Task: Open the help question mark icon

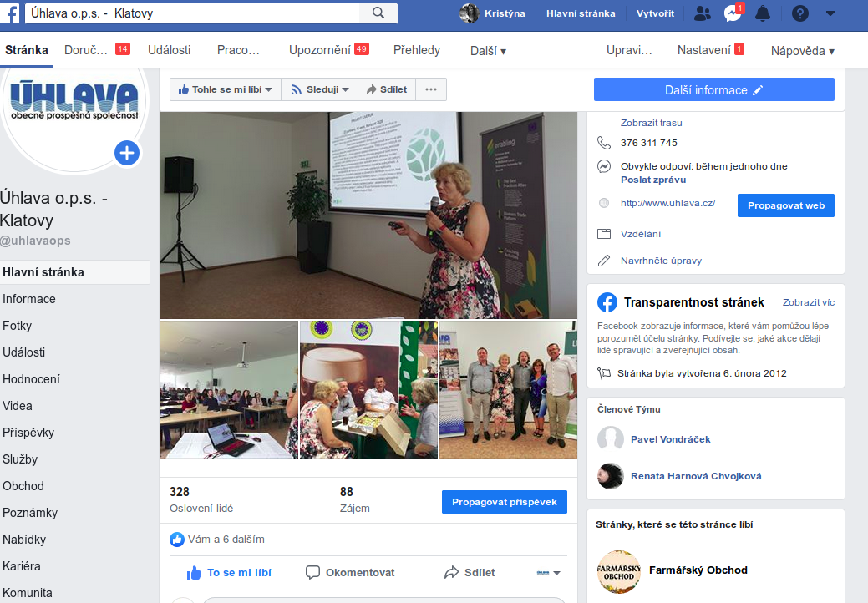Action: (x=800, y=13)
